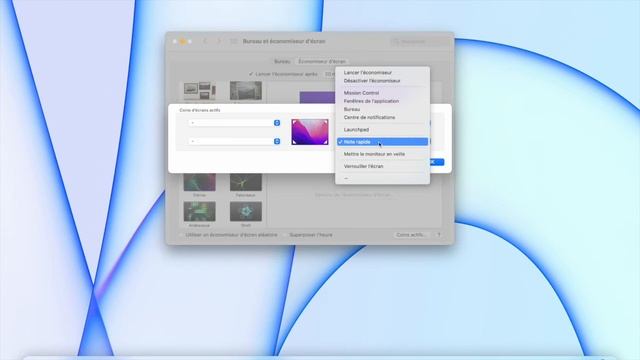Viewport: 640px width, 360px height.
Task: Switch to the Économiseur d'écran tab
Action: coord(322,61)
